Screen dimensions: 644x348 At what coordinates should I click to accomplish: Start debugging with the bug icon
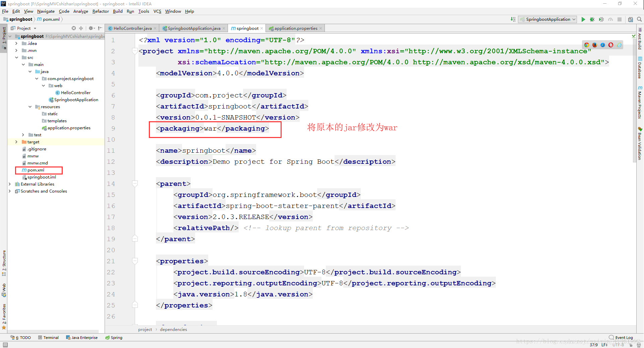pos(592,19)
